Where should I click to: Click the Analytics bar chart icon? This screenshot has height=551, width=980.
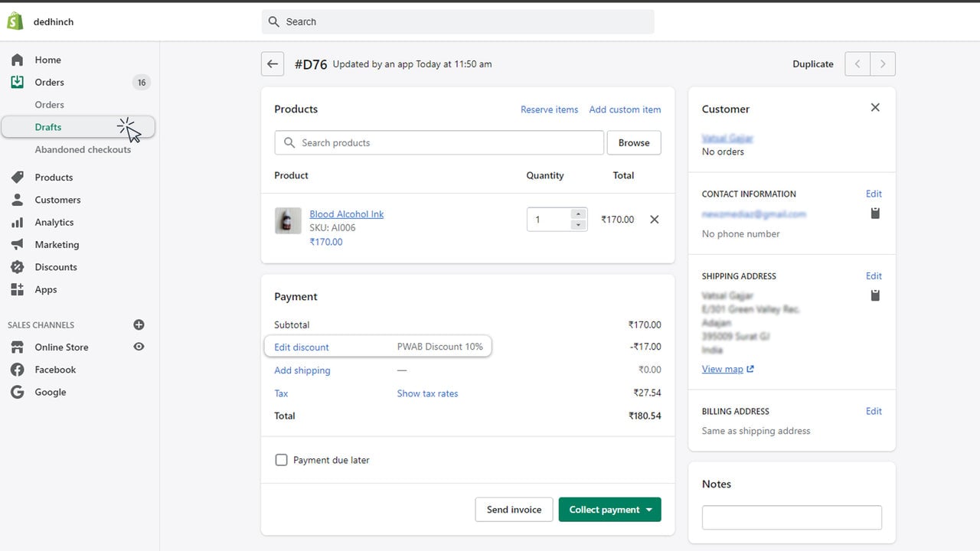(18, 223)
